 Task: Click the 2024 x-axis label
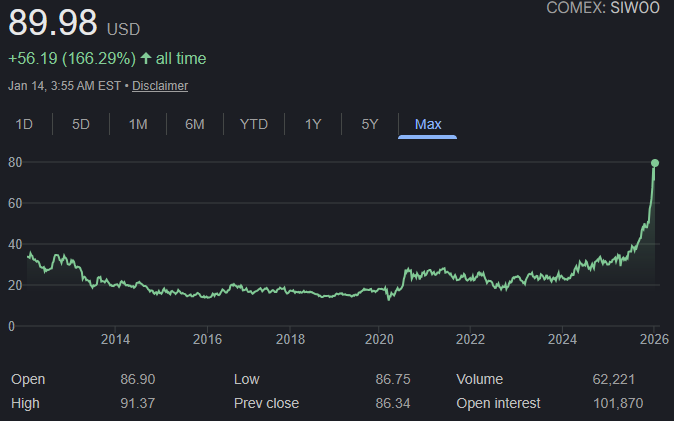coord(562,339)
